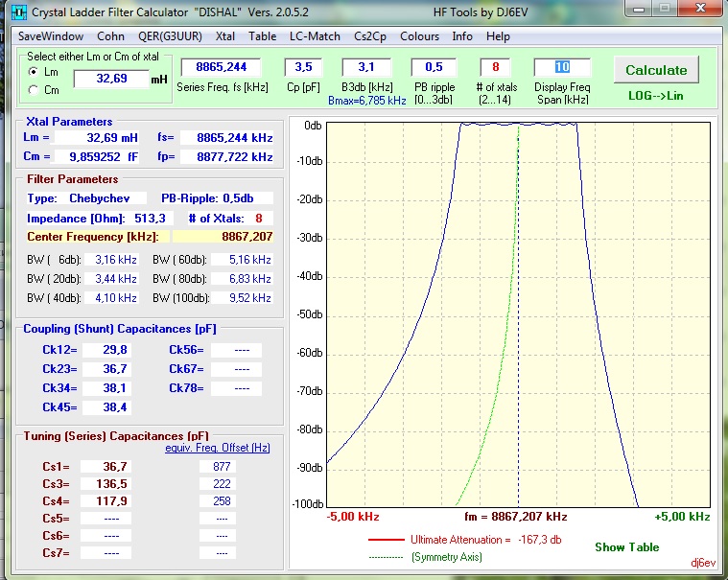The height and width of the screenshot is (580, 728).
Task: Click the Lm value input field
Action: [111, 79]
